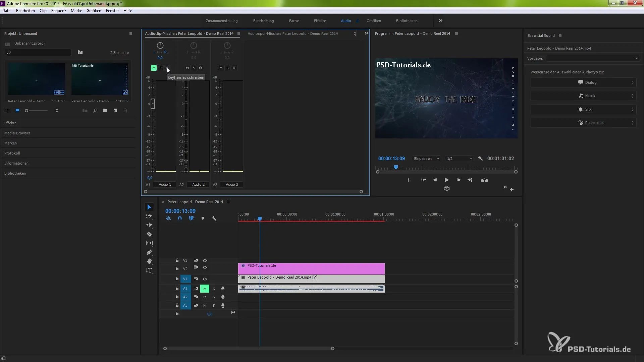Toggle mute on Audio 1 mixer channel
This screenshot has height=362, width=644.
[x=154, y=68]
